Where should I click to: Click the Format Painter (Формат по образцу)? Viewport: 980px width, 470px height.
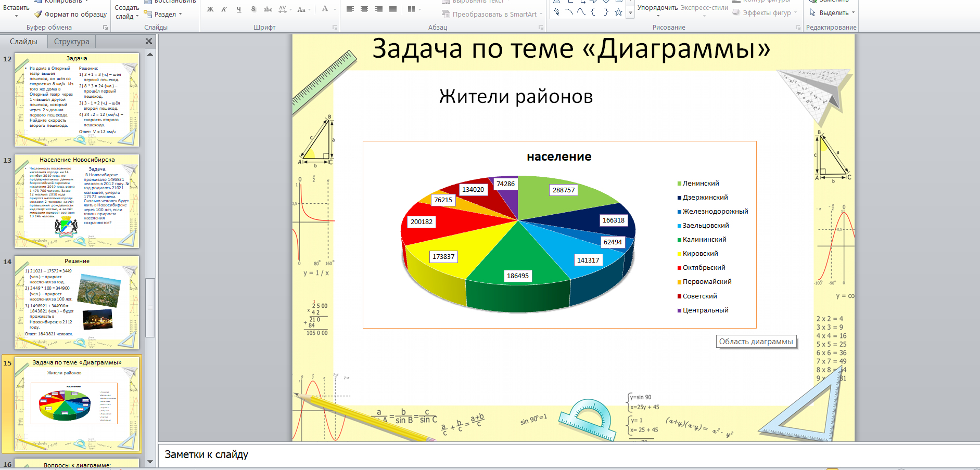[x=70, y=15]
